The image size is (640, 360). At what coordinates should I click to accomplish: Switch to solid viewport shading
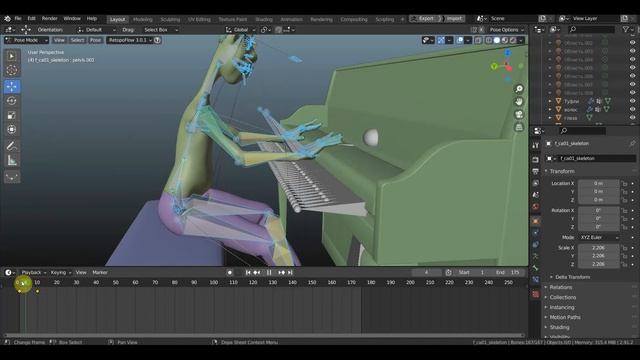pyautogui.click(x=496, y=40)
